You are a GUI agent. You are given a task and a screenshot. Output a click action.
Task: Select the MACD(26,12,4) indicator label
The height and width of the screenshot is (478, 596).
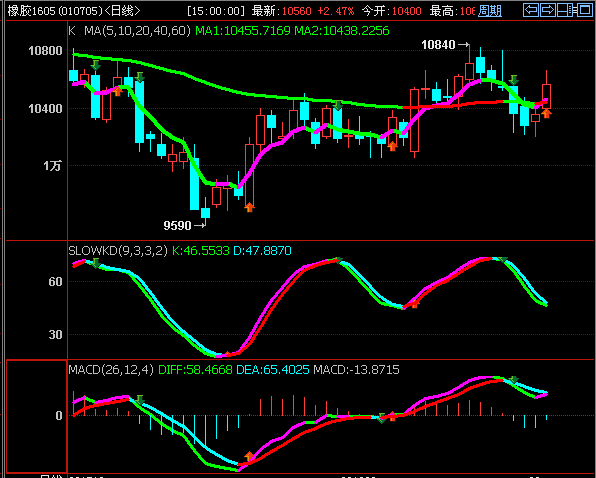[x=111, y=370]
